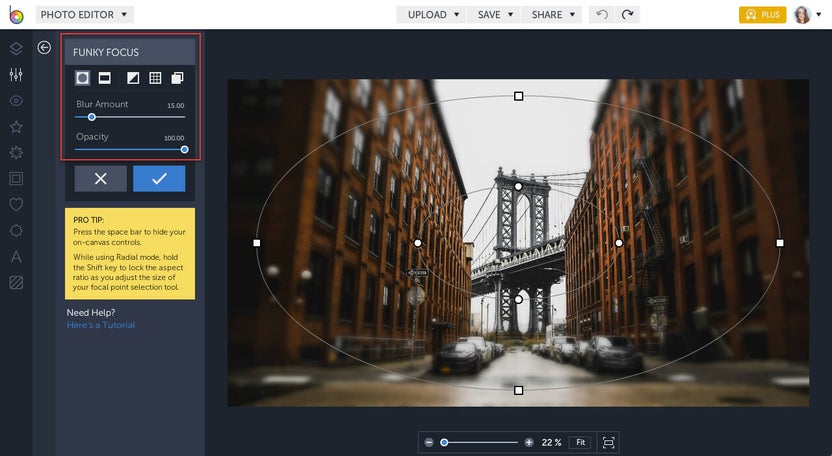Screen dimensions: 832x456
Task: Click the zoom level slider
Action: coord(479,442)
